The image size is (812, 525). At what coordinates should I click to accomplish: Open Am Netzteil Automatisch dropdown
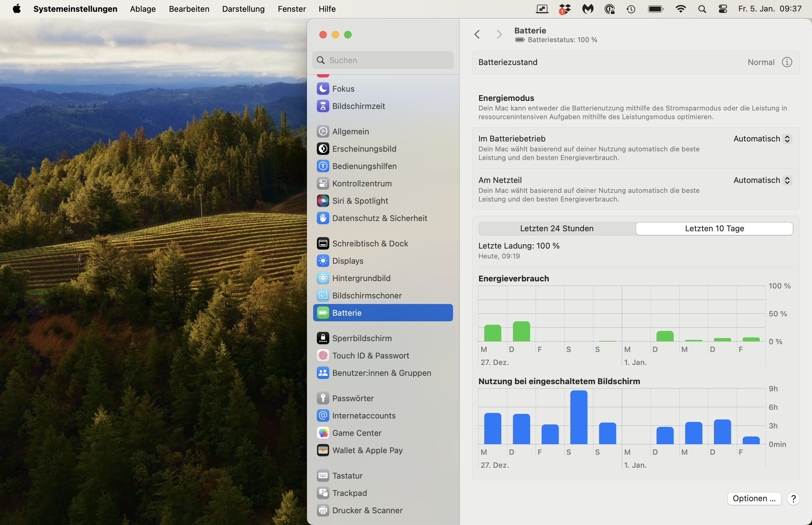click(x=762, y=180)
